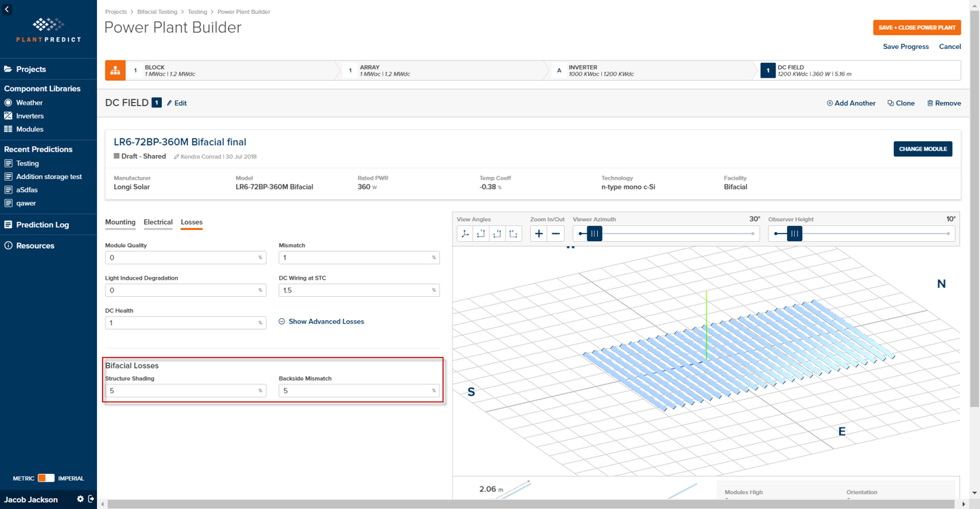
Task: Open the Modules component library
Action: (x=23, y=129)
